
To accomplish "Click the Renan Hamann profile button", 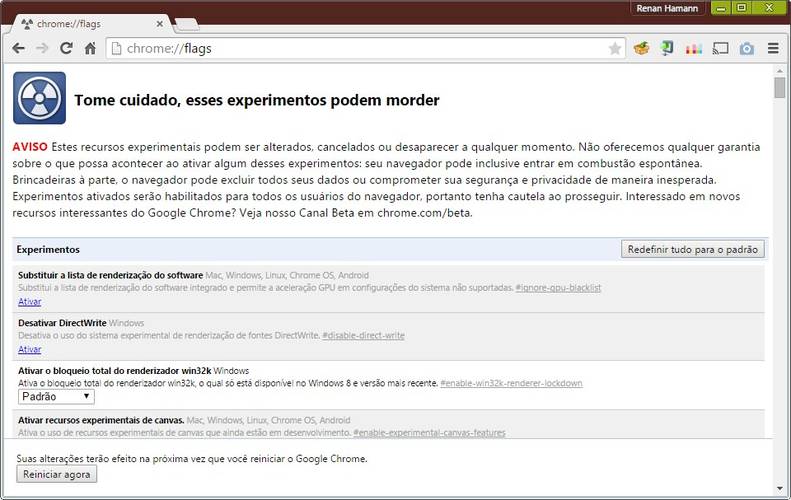I will pos(667,8).
